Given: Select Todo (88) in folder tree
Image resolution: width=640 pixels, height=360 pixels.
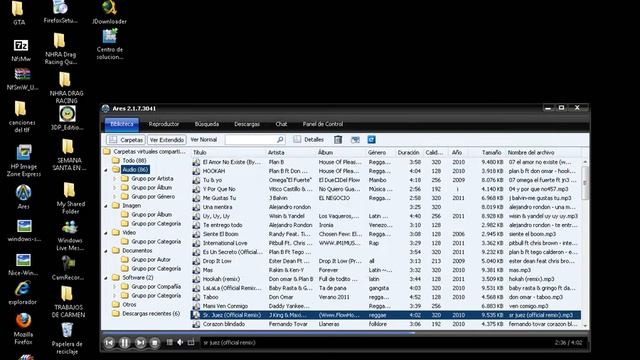Looking at the screenshot, I should click(x=134, y=161).
